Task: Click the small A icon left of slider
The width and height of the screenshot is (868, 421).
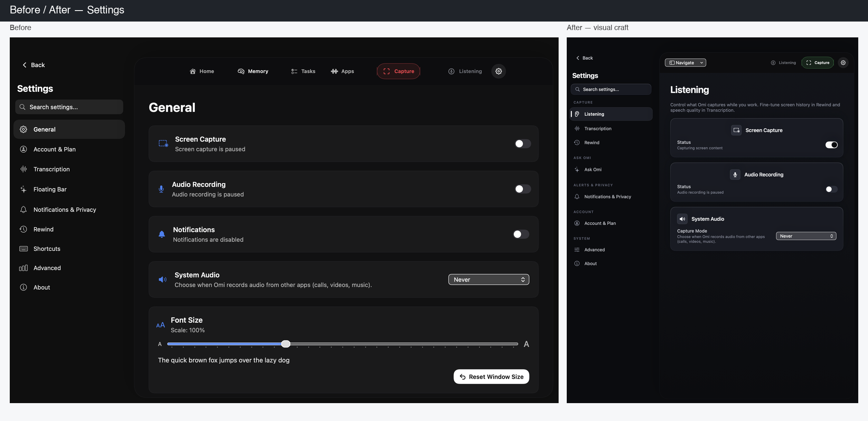Action: [x=160, y=344]
